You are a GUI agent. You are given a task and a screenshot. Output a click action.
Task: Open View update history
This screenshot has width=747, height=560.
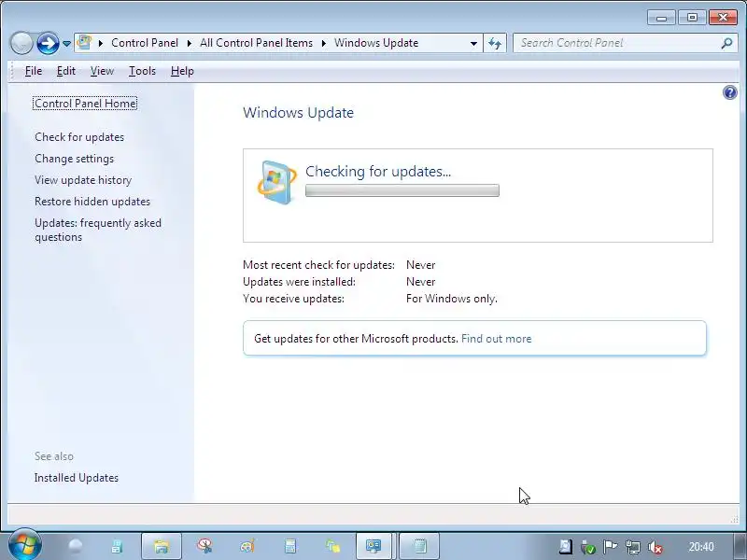pos(83,180)
